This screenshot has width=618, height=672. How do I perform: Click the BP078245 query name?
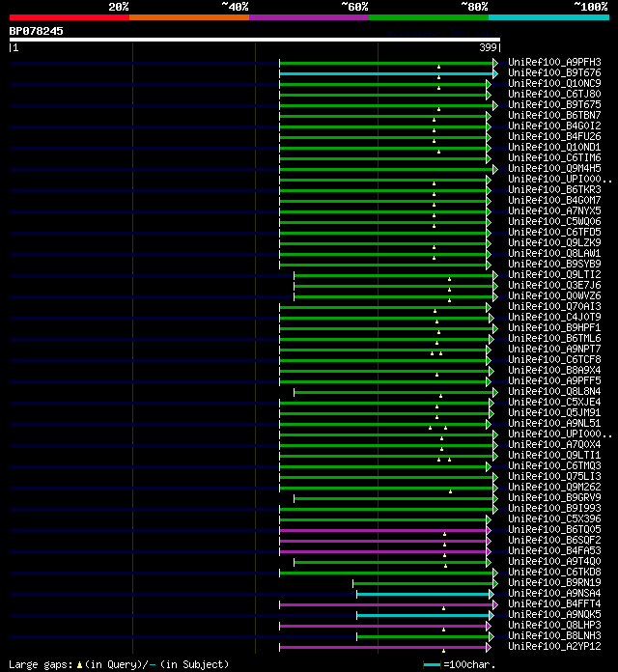(36, 31)
